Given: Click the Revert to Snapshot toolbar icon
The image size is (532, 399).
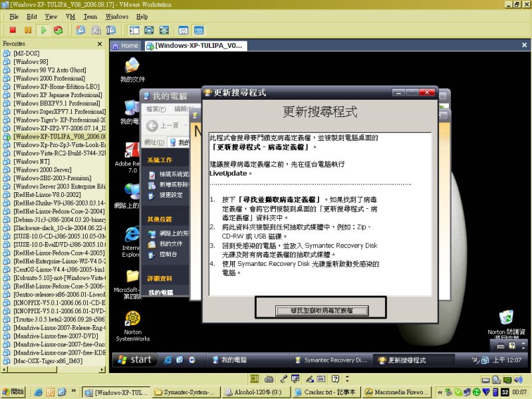Looking at the screenshot, I should (96, 30).
